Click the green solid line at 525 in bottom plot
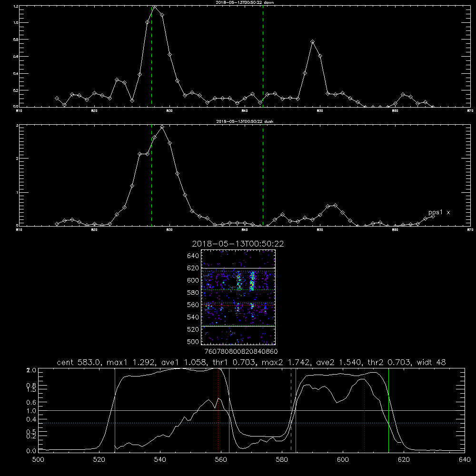Screen dimensions: 476x476 [x=115, y=410]
